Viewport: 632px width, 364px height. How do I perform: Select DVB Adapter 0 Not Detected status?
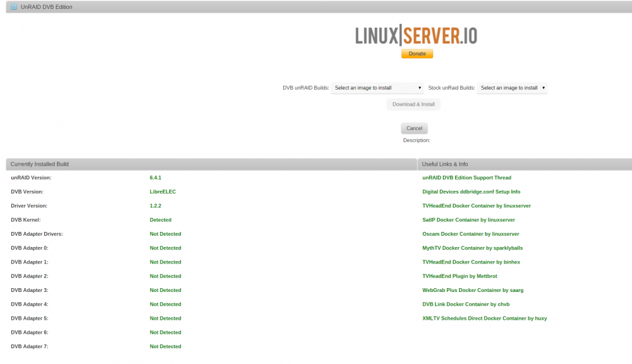(165, 248)
